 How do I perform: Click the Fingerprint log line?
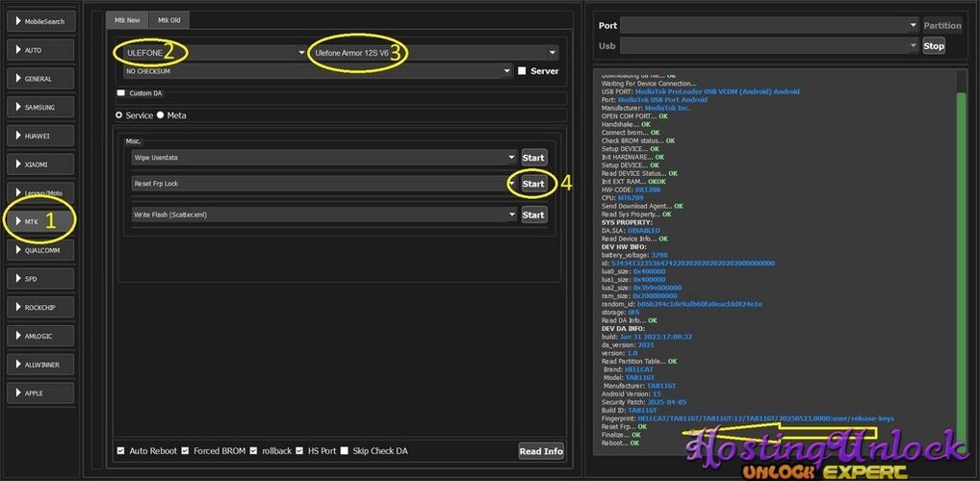point(747,418)
